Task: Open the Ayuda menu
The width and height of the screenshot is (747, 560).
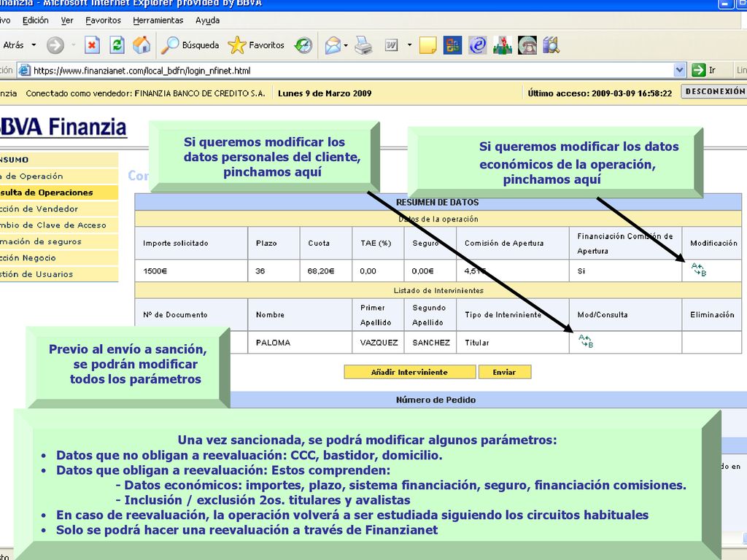Action: tap(207, 20)
